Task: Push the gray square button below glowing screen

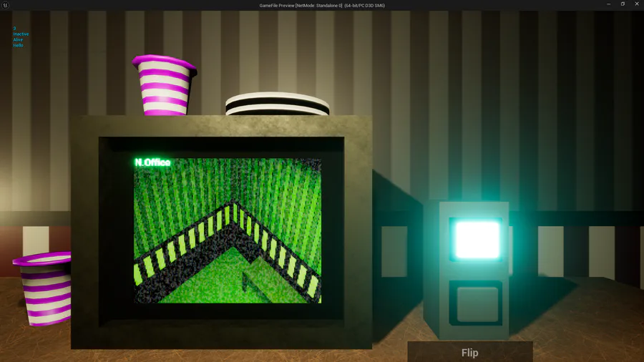Action: coord(477,304)
